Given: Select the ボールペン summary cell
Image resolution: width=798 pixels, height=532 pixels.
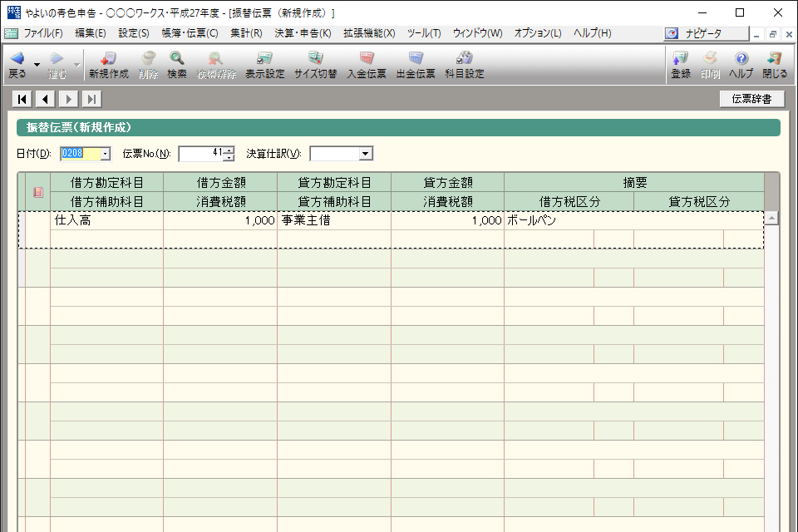Looking at the screenshot, I should [634, 220].
